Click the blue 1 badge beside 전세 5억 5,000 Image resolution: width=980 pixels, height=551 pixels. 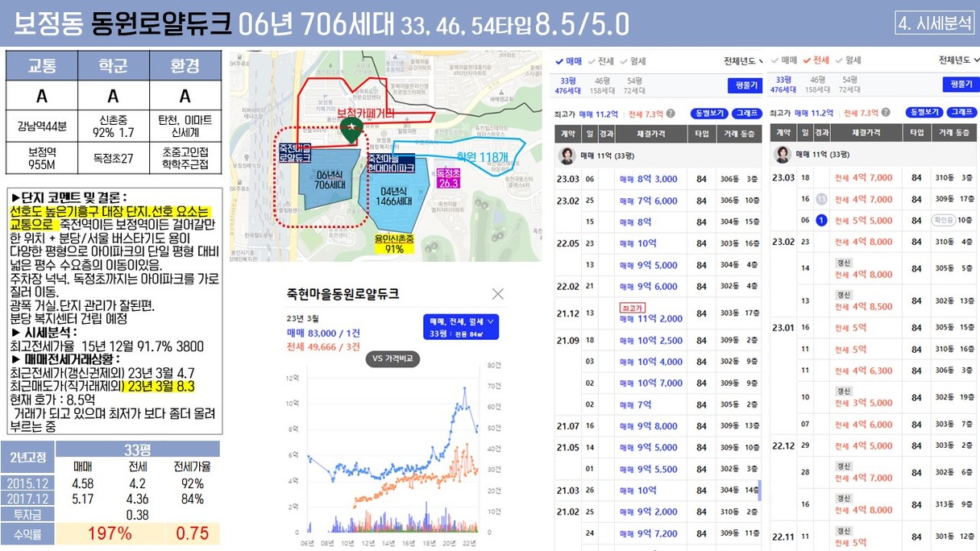point(821,220)
